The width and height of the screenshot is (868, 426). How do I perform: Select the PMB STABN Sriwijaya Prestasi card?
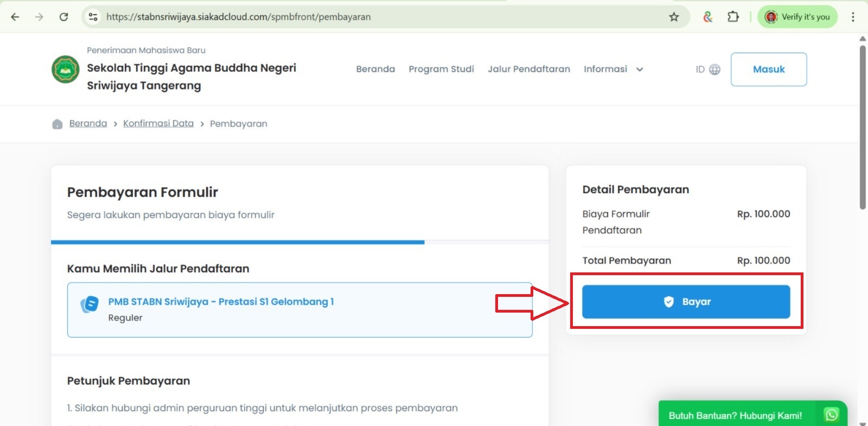pyautogui.click(x=299, y=309)
